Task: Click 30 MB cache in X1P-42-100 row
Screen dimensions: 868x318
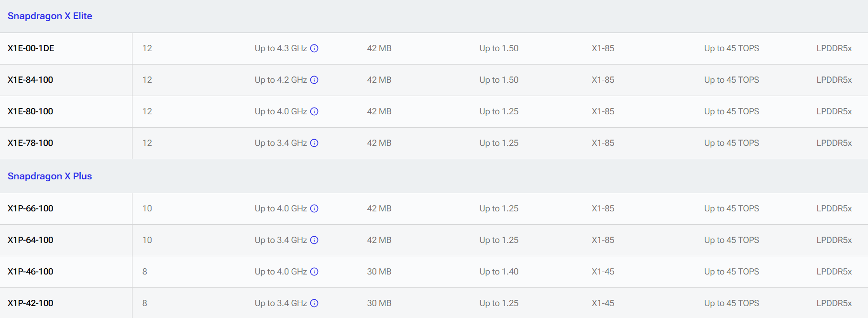Action: click(379, 303)
